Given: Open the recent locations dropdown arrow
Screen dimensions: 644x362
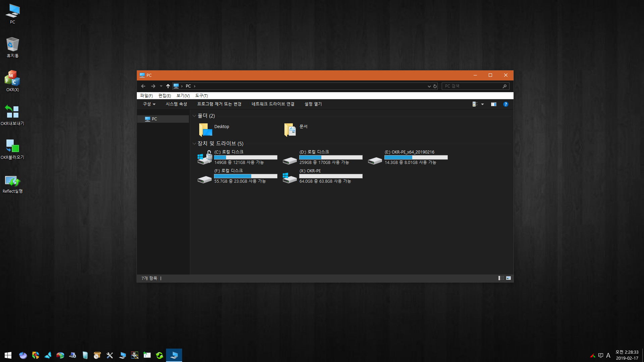Looking at the screenshot, I should click(161, 86).
